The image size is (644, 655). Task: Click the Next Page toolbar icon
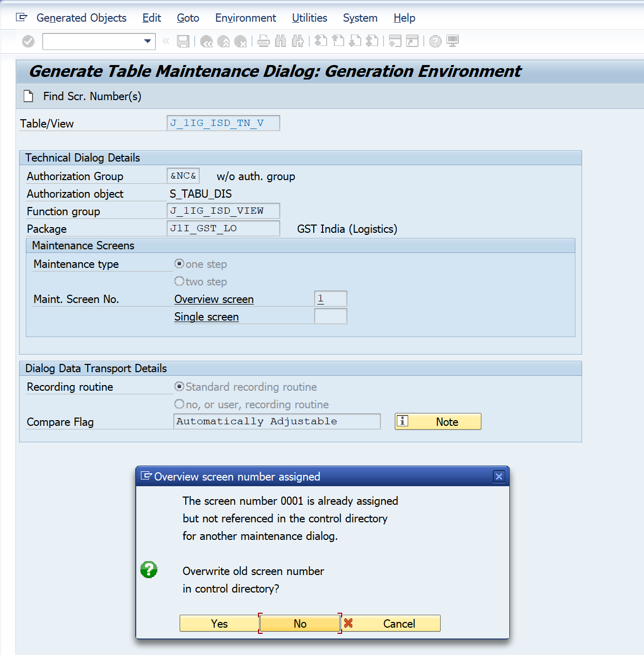pos(355,41)
